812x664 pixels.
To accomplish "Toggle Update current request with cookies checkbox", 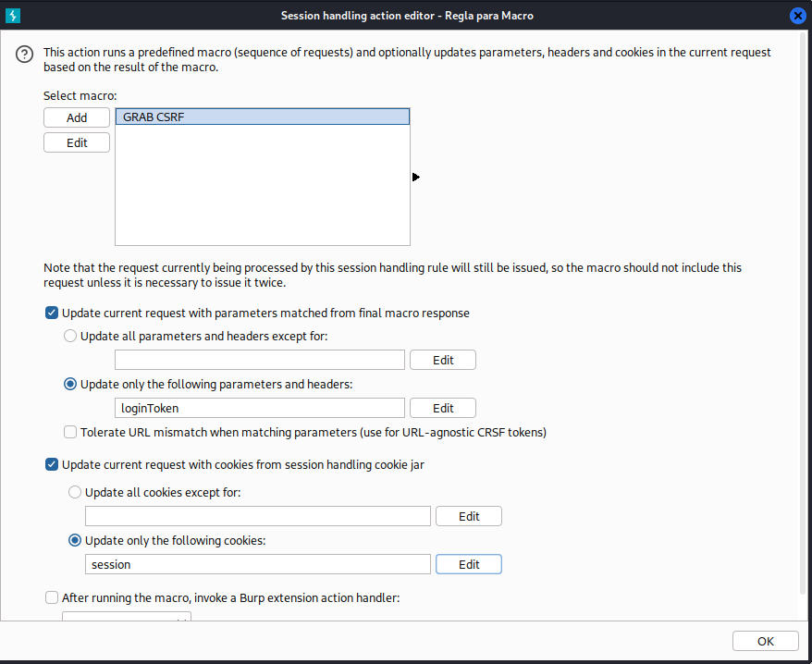I will [51, 464].
